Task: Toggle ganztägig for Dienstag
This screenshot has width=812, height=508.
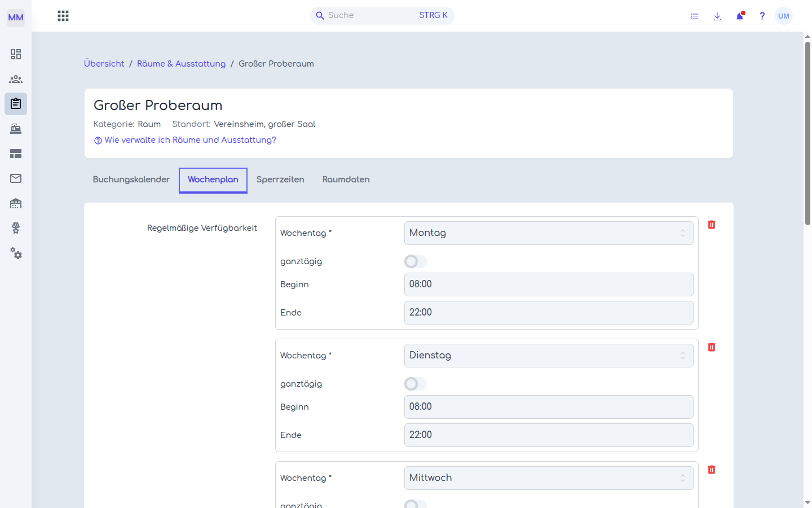Action: coord(416,384)
